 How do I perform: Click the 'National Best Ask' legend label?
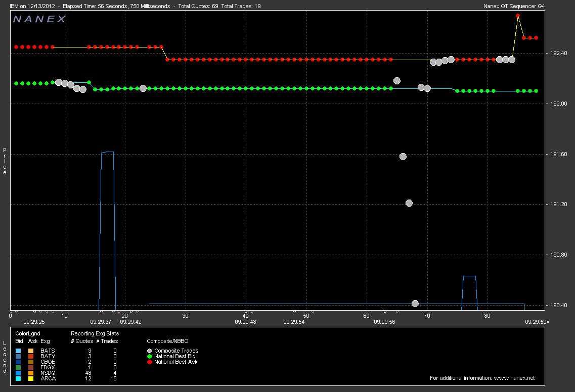176,362
